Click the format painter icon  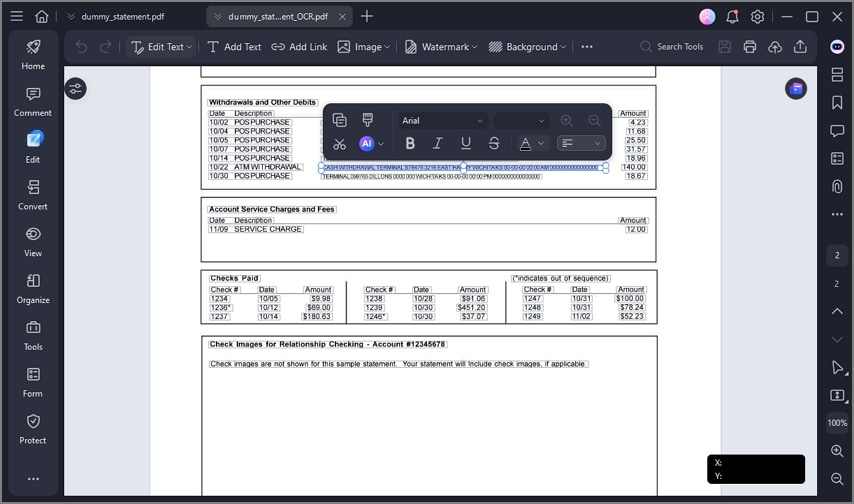click(x=368, y=120)
